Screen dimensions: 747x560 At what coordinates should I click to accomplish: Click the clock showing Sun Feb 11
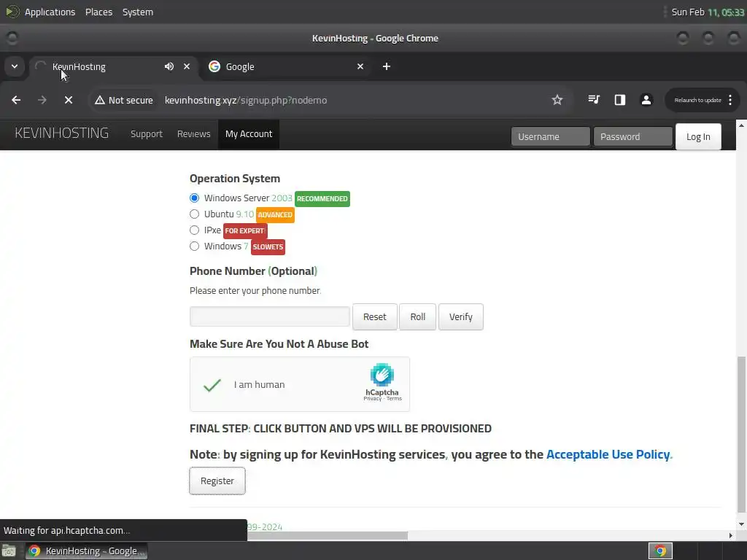[x=708, y=12]
